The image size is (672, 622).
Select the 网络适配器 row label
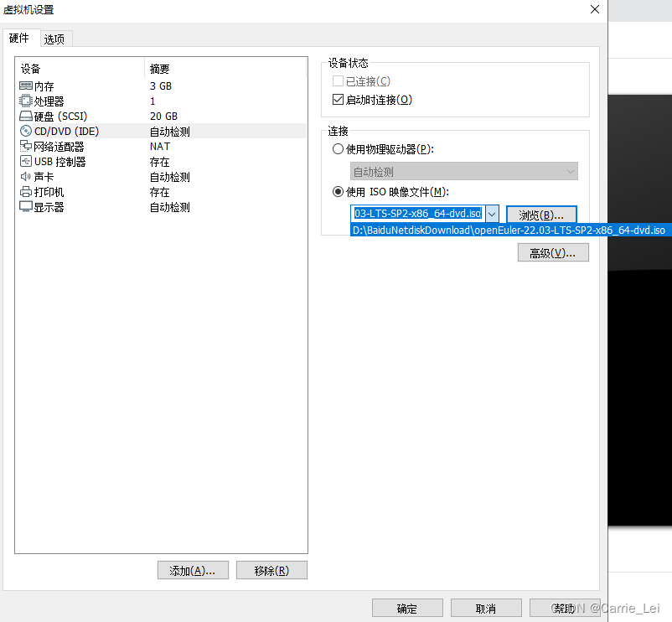coord(59,147)
